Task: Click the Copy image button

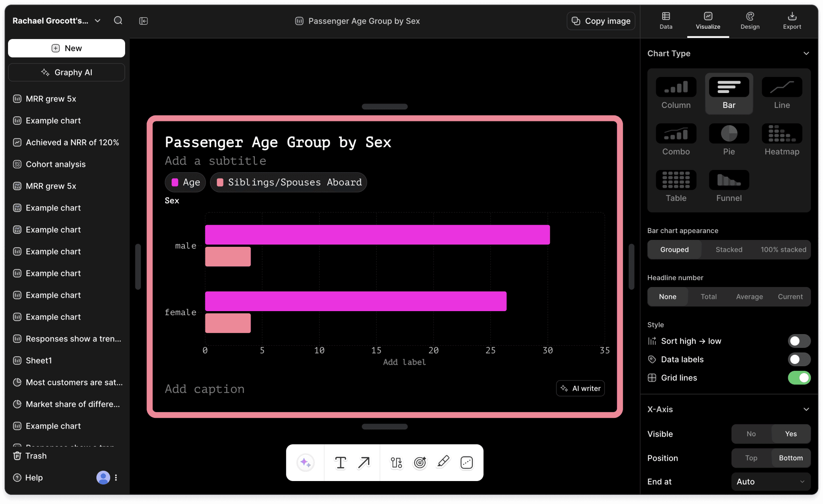Action: pos(601,21)
